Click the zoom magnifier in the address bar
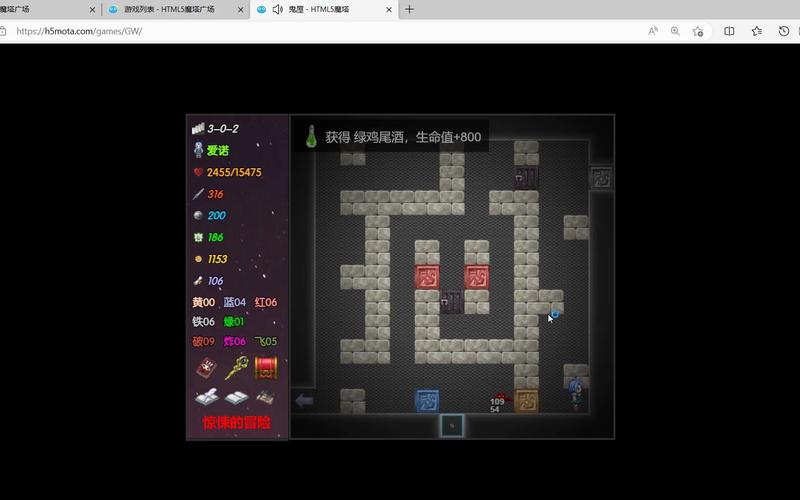The image size is (800, 500). (675, 31)
